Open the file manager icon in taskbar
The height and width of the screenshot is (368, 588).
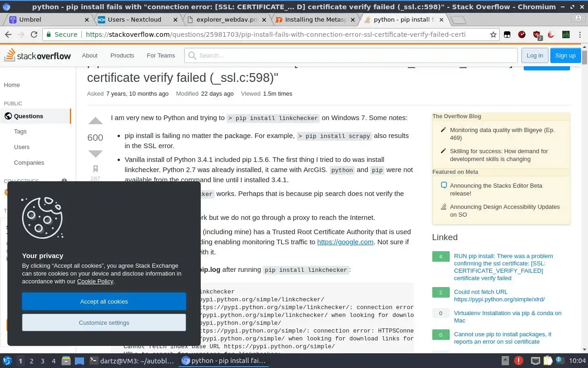(x=66, y=361)
